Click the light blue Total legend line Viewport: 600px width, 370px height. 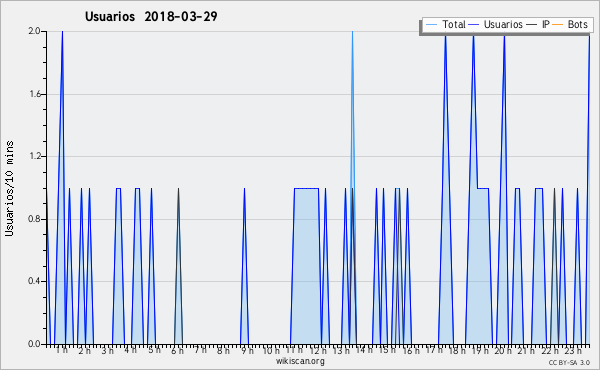click(x=432, y=25)
